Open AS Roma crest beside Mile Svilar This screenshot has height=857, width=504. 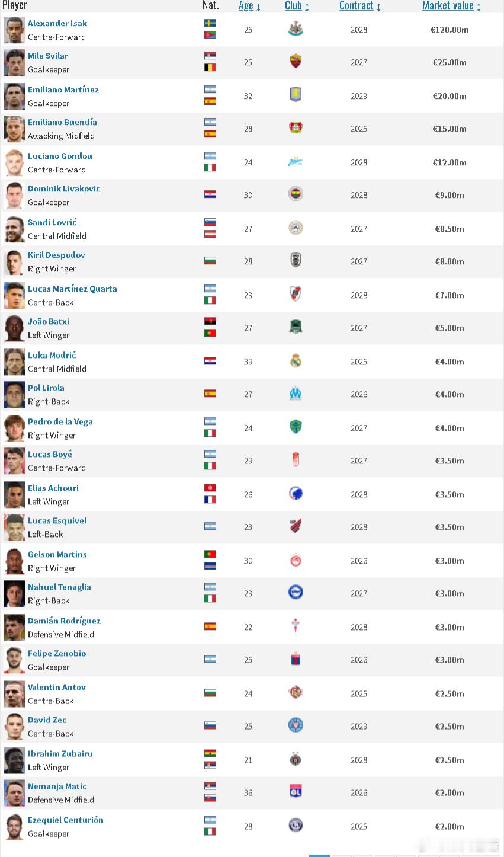296,62
